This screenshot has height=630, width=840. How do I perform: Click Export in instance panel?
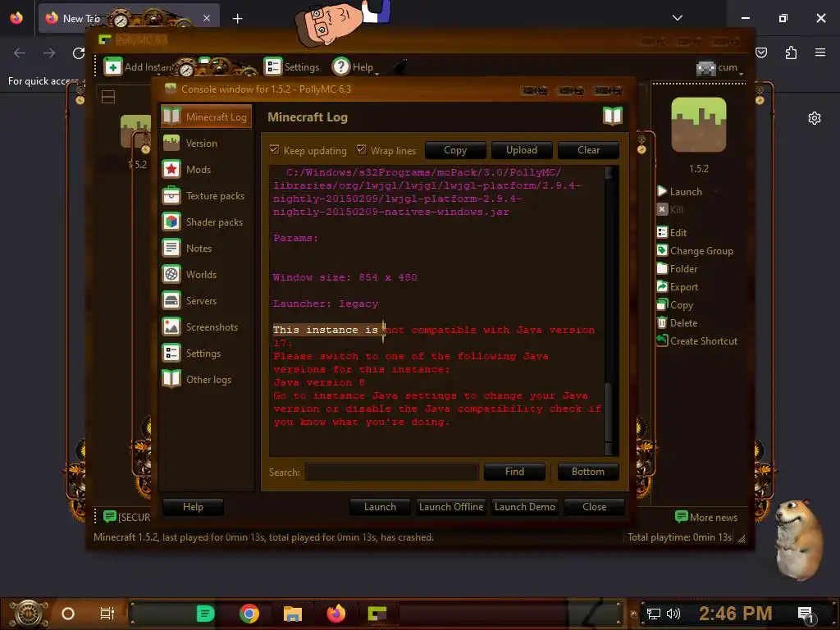pos(678,287)
